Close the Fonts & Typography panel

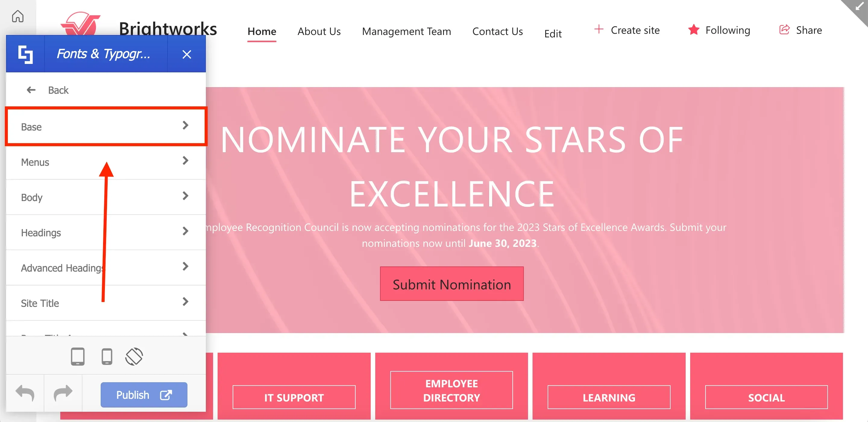click(187, 54)
